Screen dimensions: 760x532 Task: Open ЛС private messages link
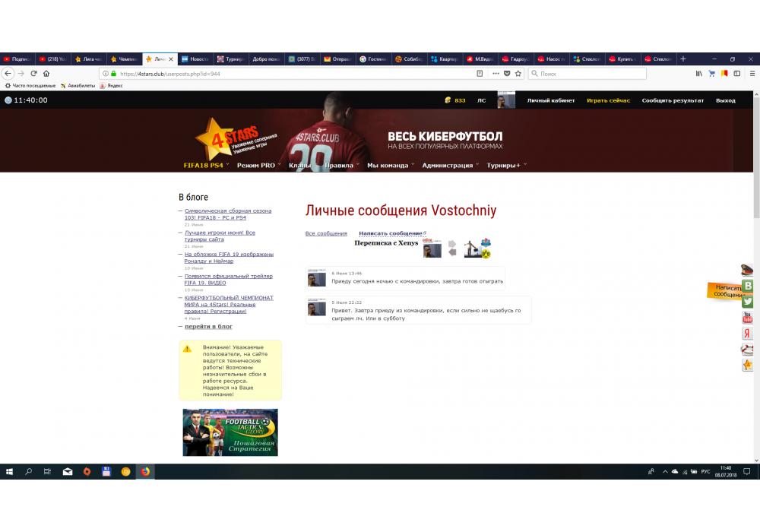[481, 100]
